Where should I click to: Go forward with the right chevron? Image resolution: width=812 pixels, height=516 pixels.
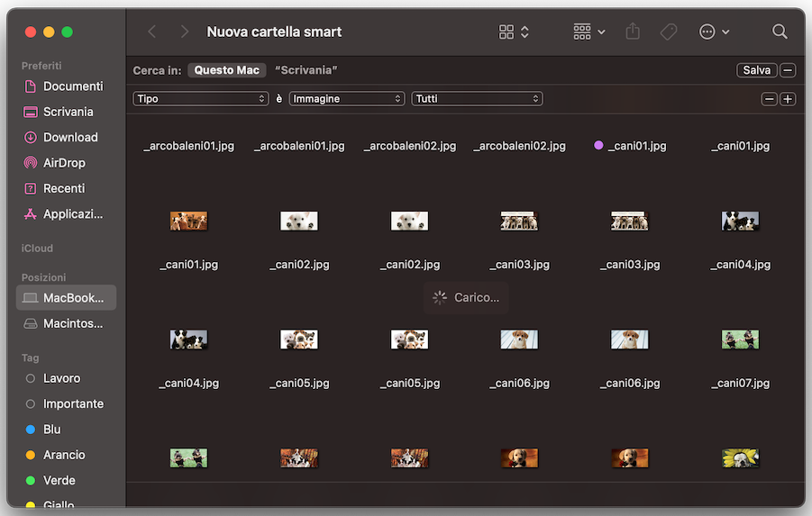coord(185,32)
